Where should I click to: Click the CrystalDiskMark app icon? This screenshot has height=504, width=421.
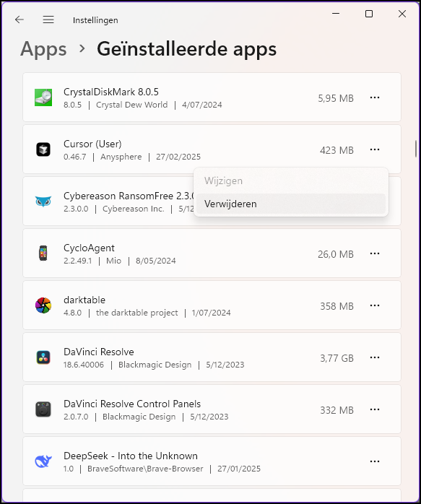[43, 97]
